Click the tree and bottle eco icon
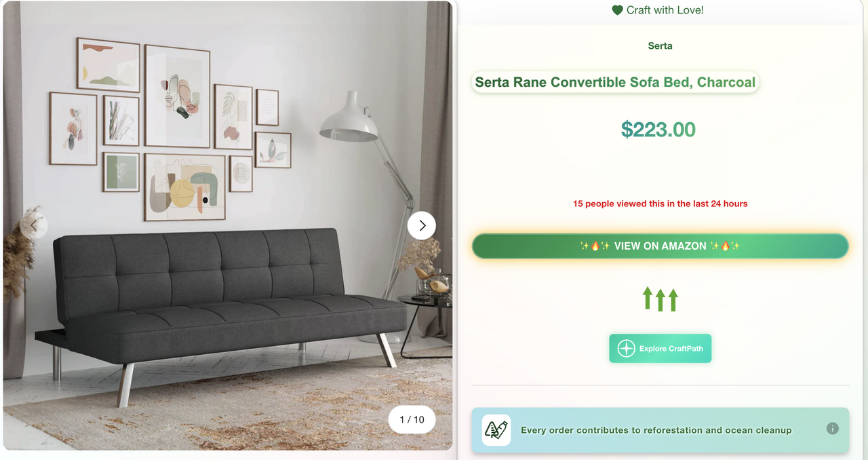This screenshot has width=868, height=460. point(496,430)
